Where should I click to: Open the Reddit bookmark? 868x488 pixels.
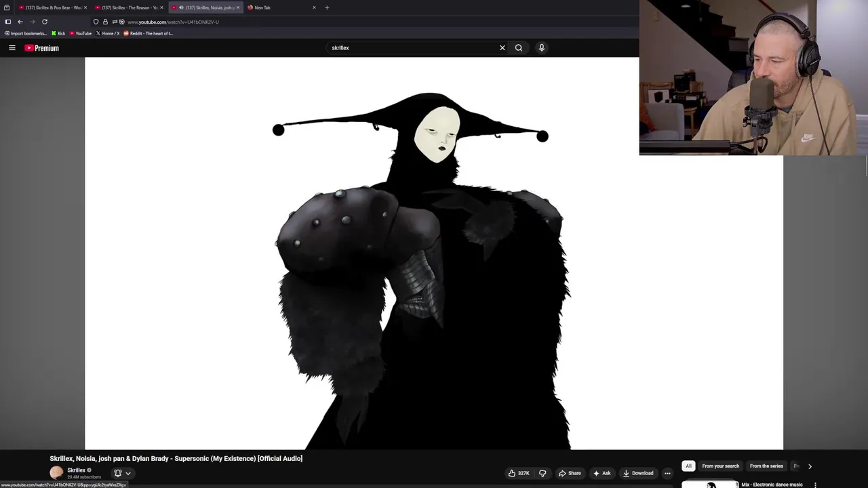(x=148, y=33)
